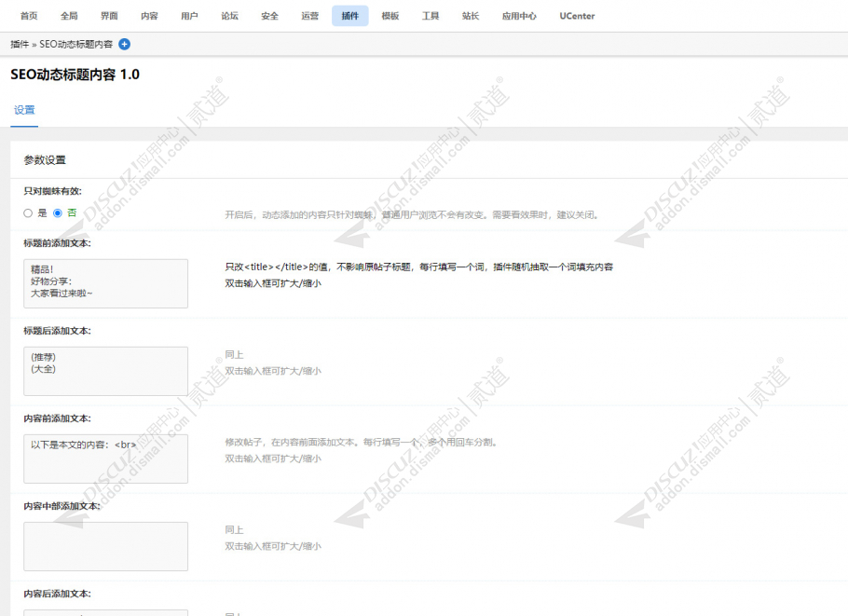Open the 工具 menu
The height and width of the screenshot is (616, 848).
click(x=431, y=16)
